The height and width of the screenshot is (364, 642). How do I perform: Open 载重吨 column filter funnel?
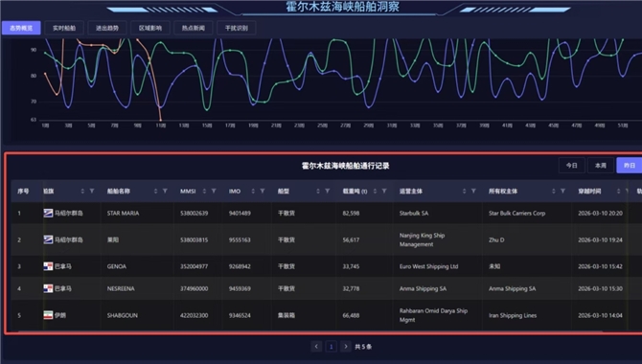[x=384, y=192]
